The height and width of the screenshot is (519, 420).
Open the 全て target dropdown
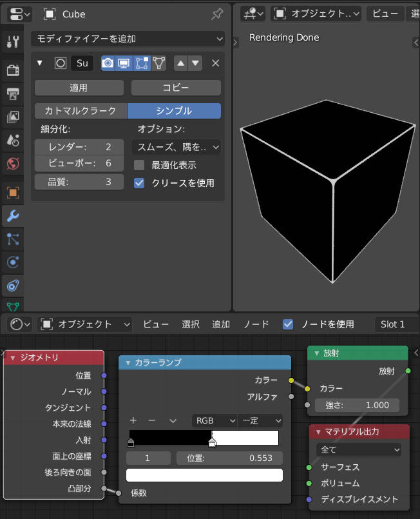[x=359, y=450]
